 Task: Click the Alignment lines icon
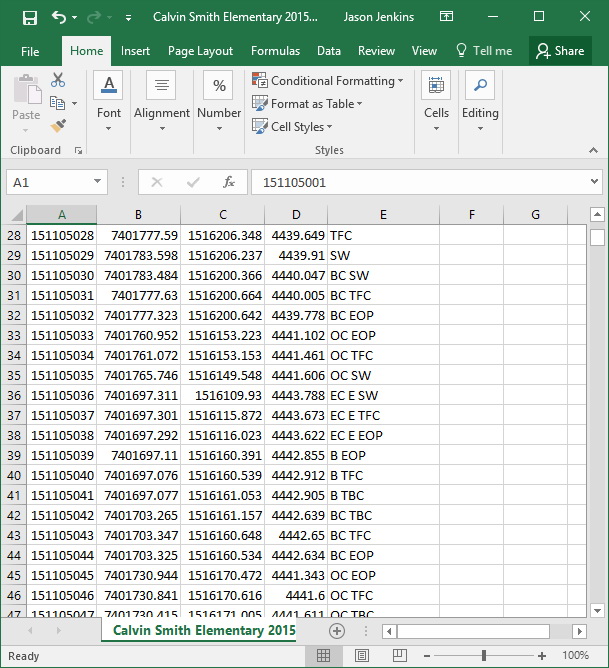point(162,85)
